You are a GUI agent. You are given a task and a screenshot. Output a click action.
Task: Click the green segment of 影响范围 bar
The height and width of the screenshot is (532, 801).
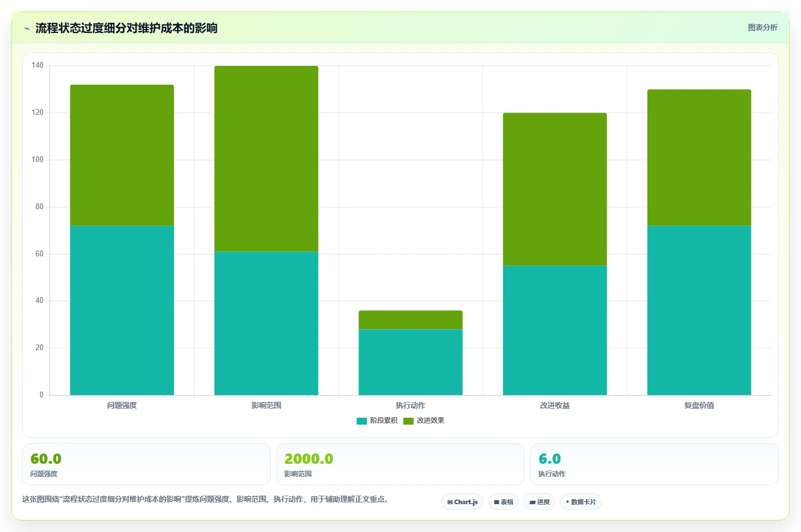coord(266,159)
